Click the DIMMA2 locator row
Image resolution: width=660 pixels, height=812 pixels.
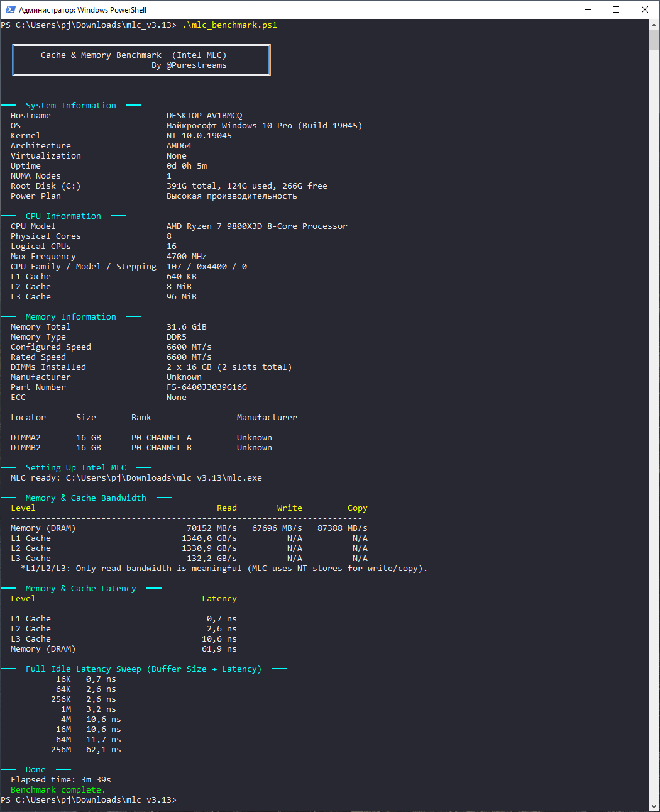(141, 438)
